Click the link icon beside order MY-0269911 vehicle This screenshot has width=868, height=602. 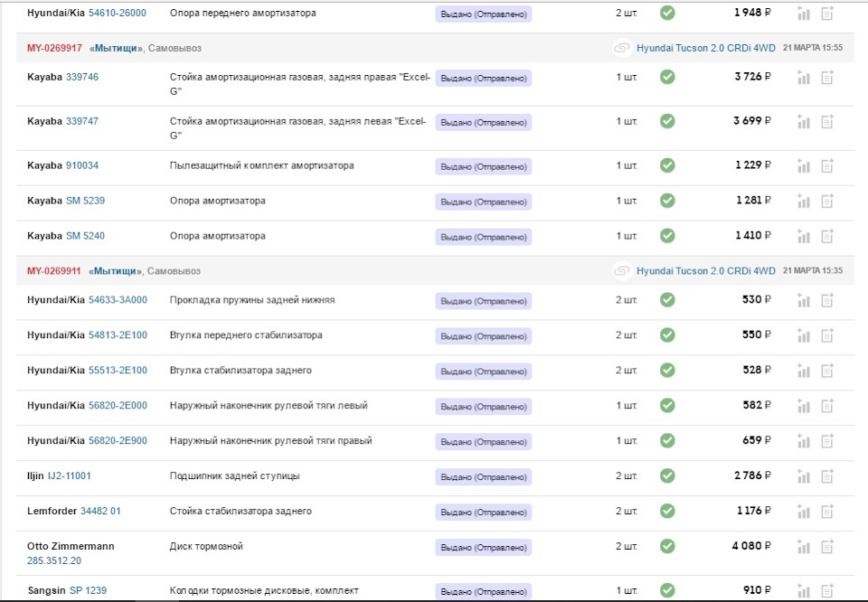[621, 271]
